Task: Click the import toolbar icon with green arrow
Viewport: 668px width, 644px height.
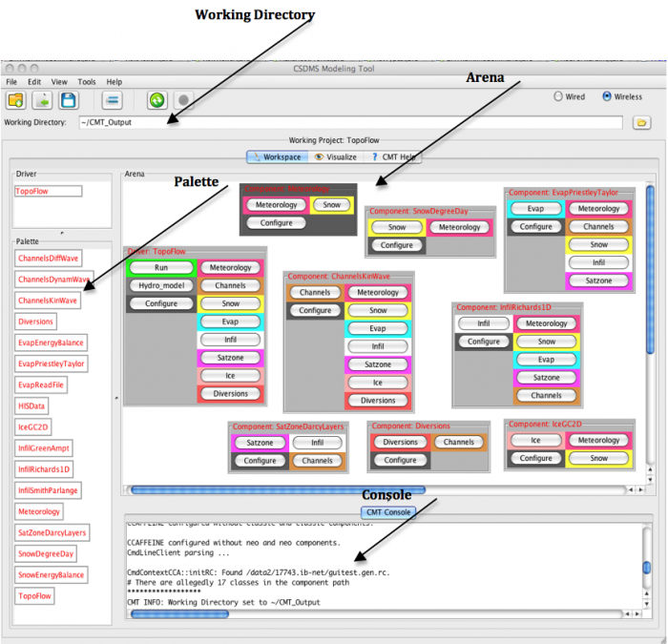Action: pyautogui.click(x=42, y=100)
